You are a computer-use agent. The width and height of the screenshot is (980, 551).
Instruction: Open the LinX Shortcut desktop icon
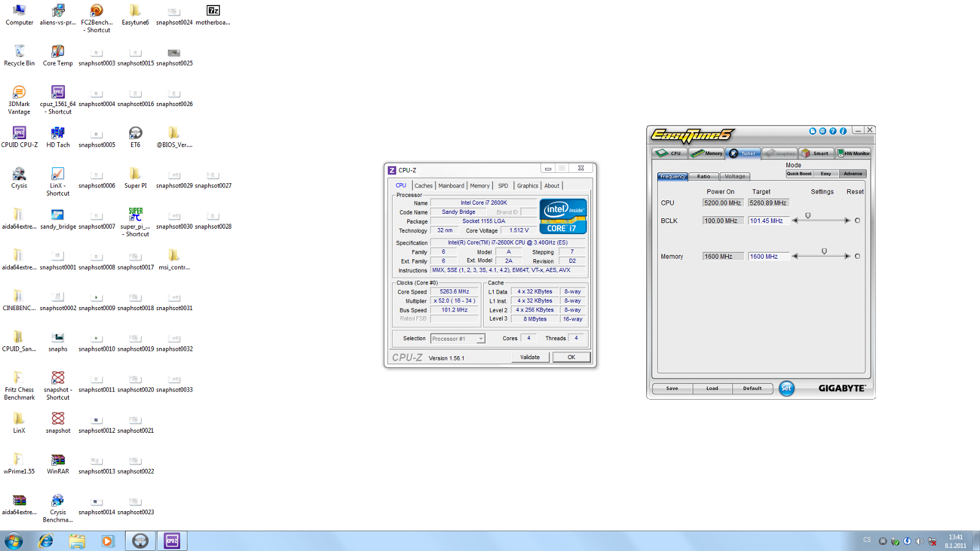point(58,182)
